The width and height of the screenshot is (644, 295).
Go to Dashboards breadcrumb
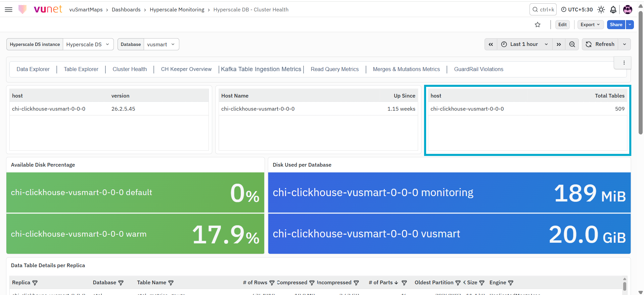pos(126,9)
